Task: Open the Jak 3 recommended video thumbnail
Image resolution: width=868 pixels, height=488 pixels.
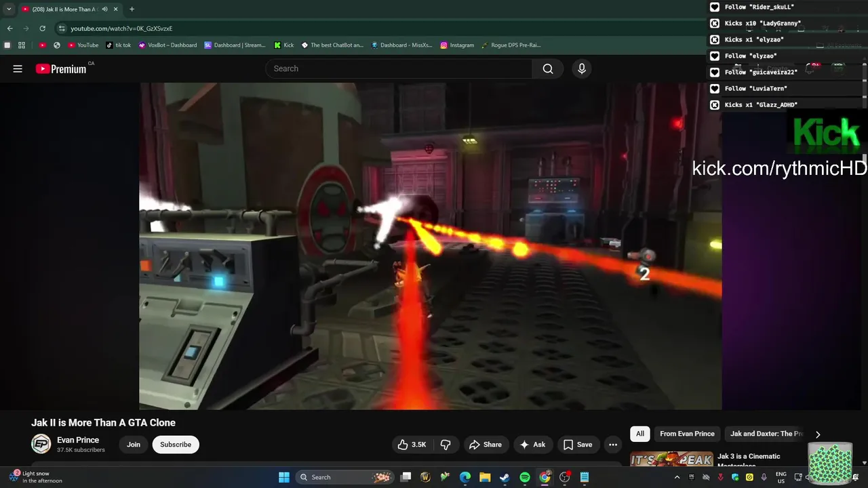Action: (671, 459)
